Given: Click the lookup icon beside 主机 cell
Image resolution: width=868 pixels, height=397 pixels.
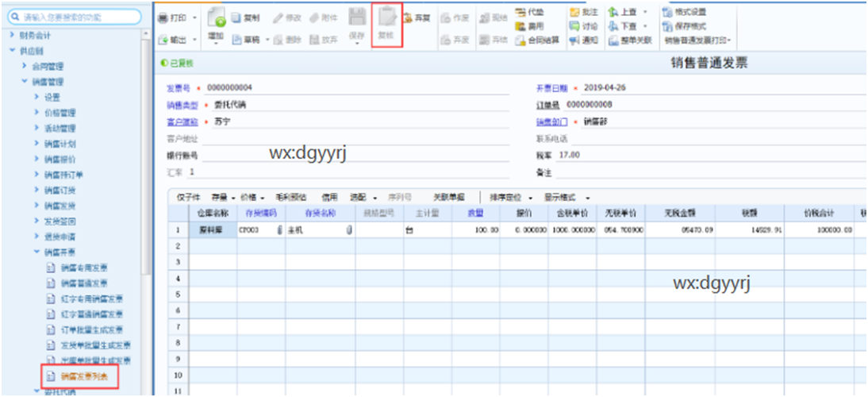Looking at the screenshot, I should (x=349, y=230).
